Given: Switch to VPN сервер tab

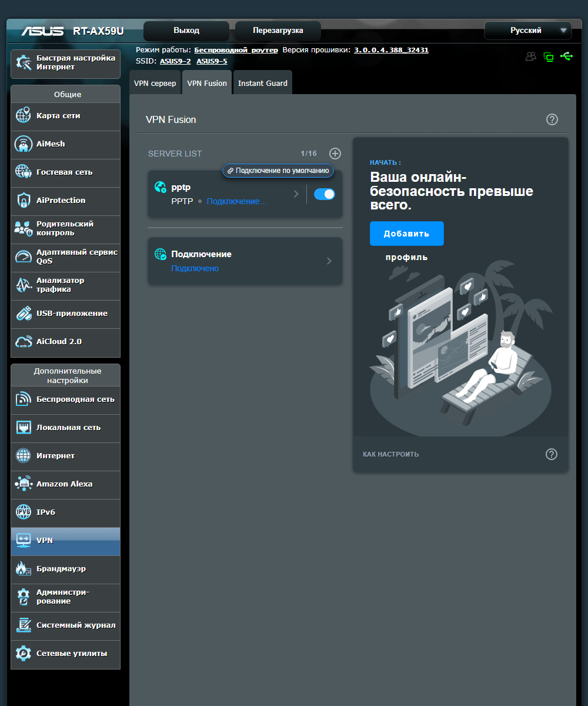Looking at the screenshot, I should (155, 83).
